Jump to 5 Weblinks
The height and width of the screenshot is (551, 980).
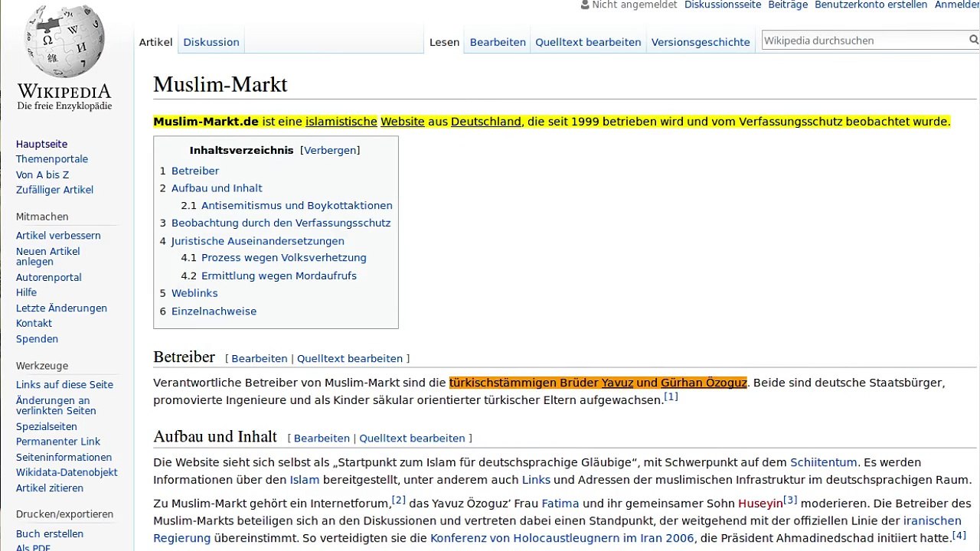[188, 293]
